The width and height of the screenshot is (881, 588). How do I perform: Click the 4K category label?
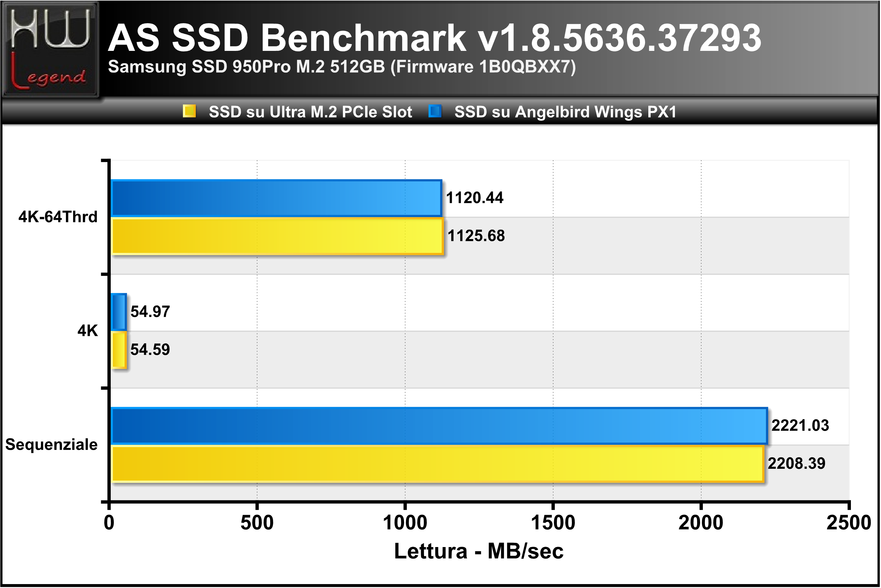click(87, 331)
